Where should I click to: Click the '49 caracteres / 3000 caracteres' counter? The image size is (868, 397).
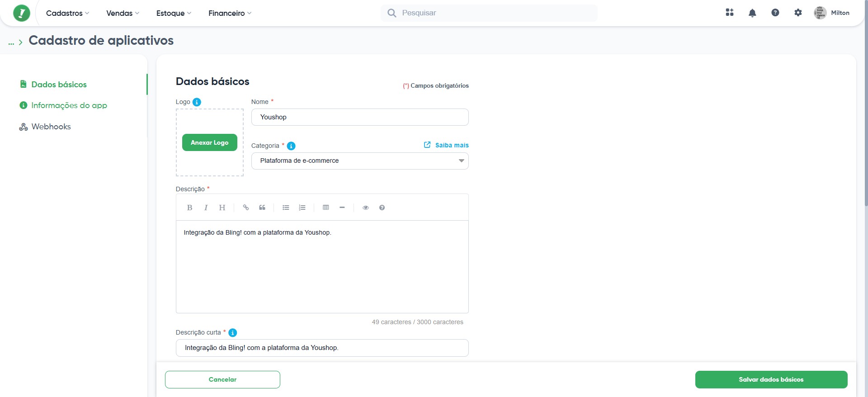tap(418, 322)
